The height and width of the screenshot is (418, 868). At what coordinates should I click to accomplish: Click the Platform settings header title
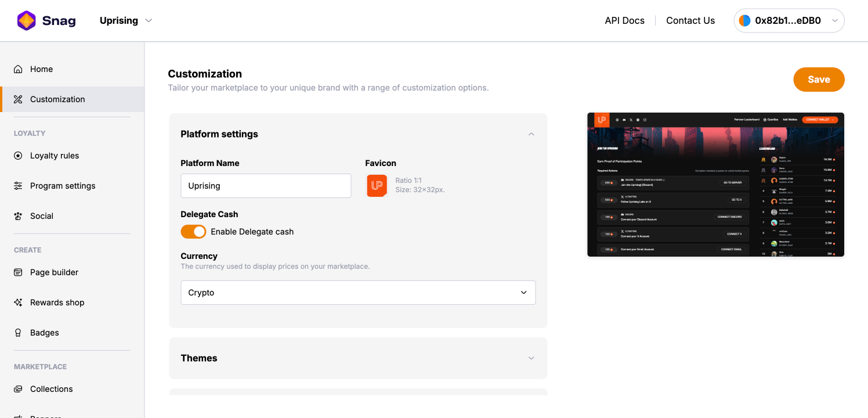tap(219, 134)
